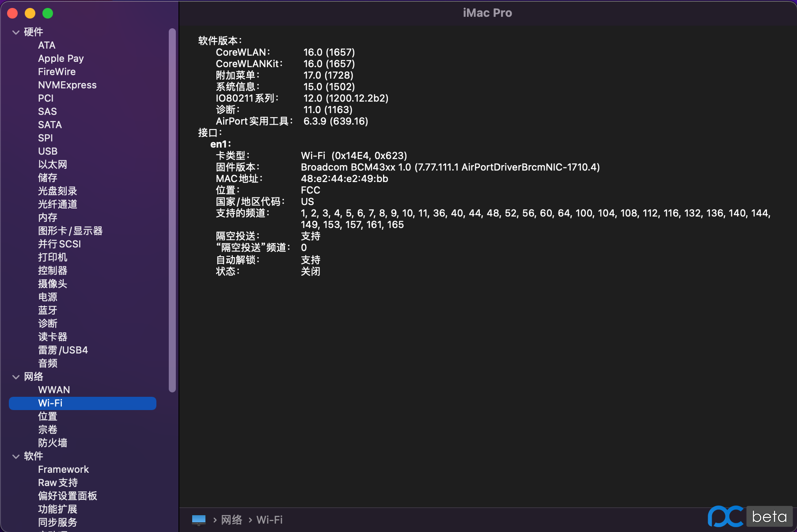Click the computer icon in path bar
Image resolution: width=797 pixels, height=532 pixels.
[199, 520]
